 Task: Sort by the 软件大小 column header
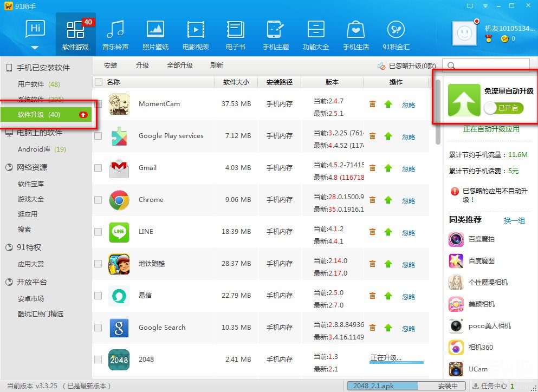click(236, 82)
